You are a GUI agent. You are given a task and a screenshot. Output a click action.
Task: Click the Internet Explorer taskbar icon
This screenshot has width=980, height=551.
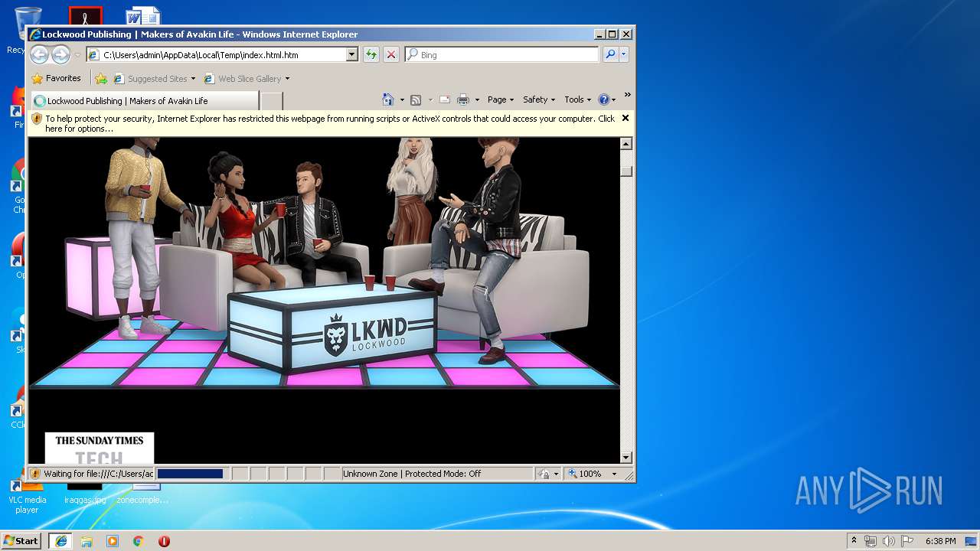(61, 540)
